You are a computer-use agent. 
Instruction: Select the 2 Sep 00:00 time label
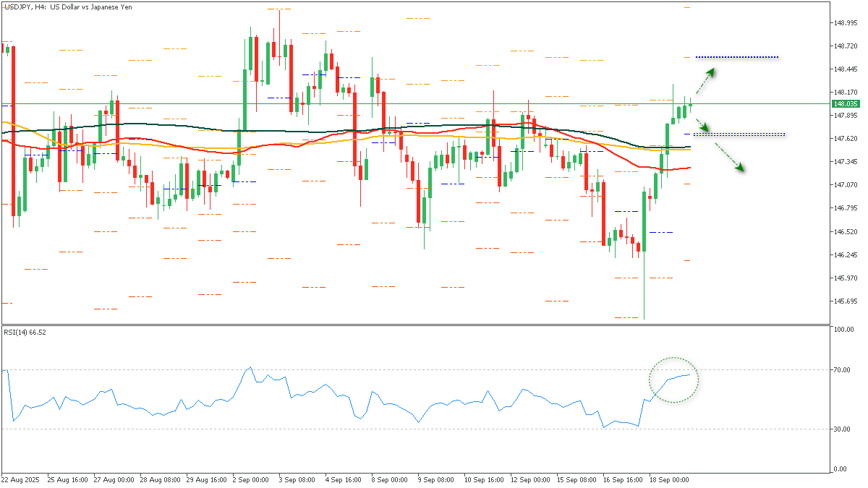coord(250,479)
